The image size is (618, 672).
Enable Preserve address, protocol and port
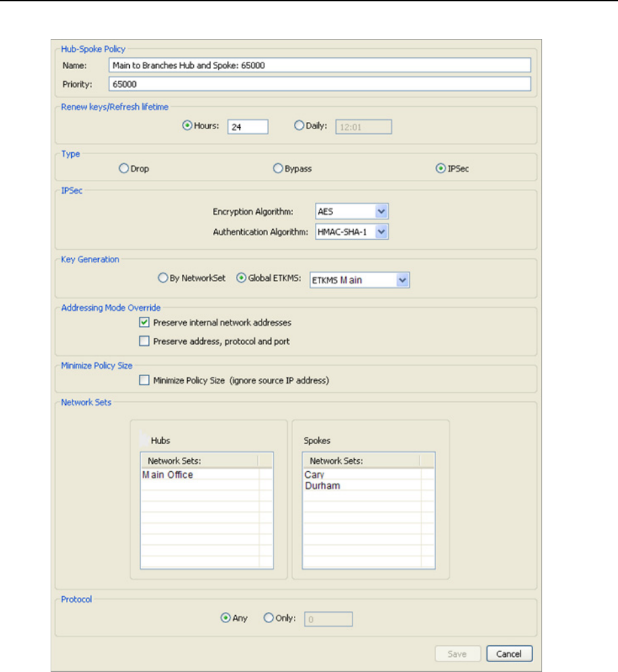coord(144,342)
